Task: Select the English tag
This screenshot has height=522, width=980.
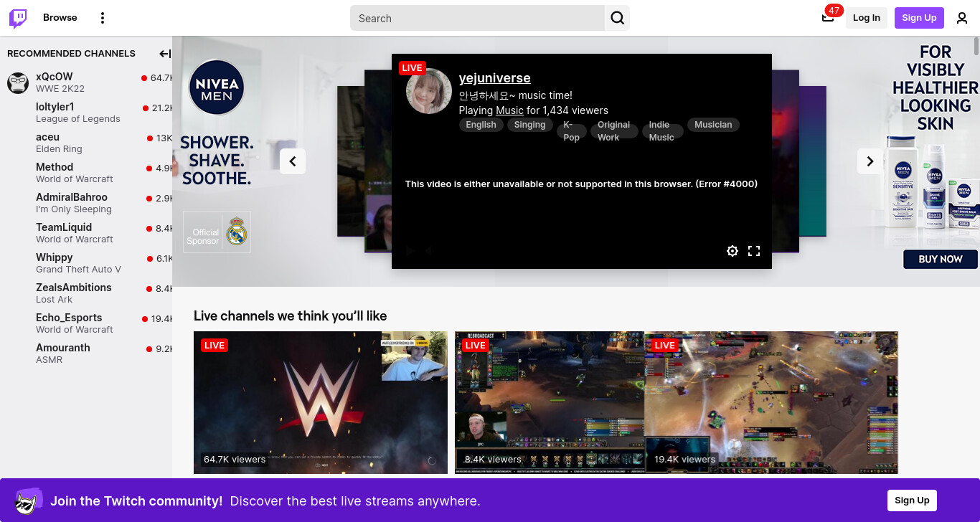Action: 481,125
